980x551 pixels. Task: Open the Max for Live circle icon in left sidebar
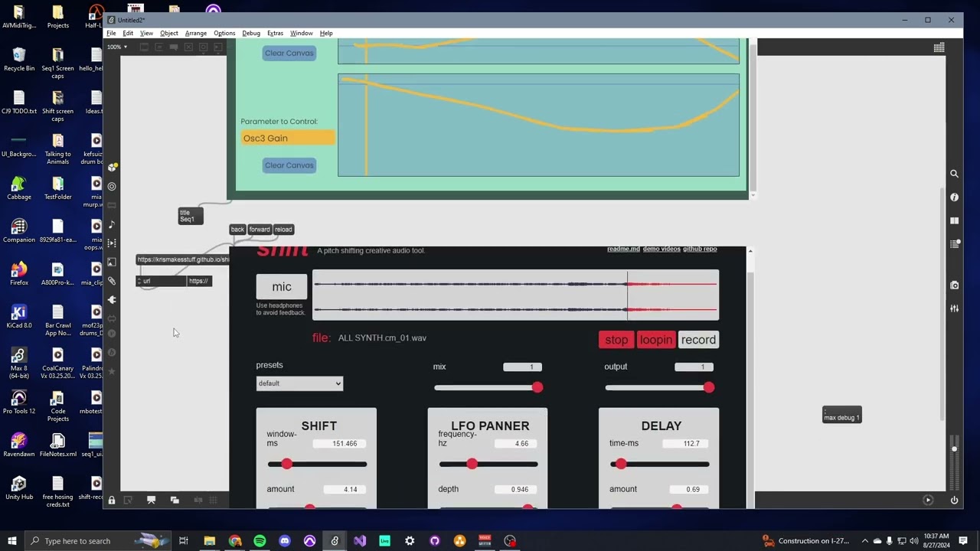tap(112, 186)
